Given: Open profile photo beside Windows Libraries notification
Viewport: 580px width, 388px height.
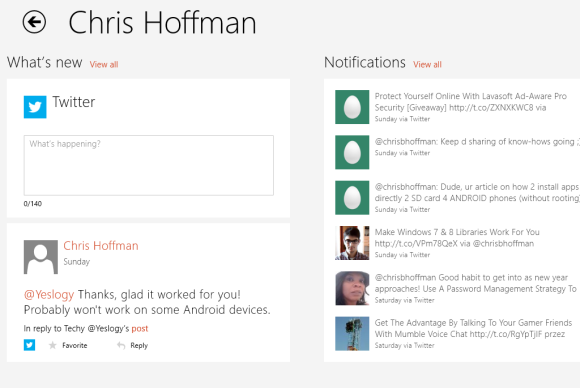Looking at the screenshot, I should pyautogui.click(x=352, y=243).
